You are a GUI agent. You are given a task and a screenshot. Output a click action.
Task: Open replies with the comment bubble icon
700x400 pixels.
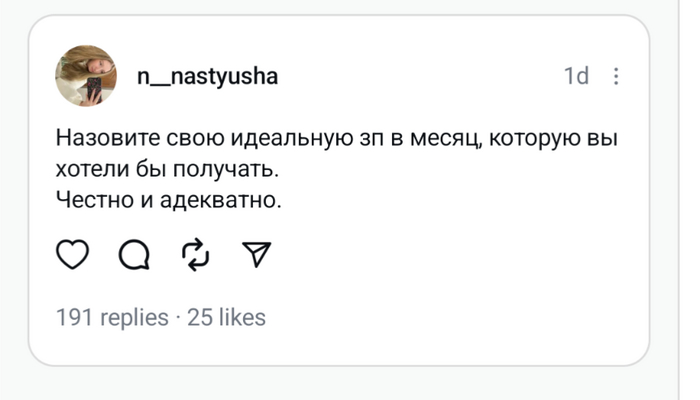pos(133,257)
